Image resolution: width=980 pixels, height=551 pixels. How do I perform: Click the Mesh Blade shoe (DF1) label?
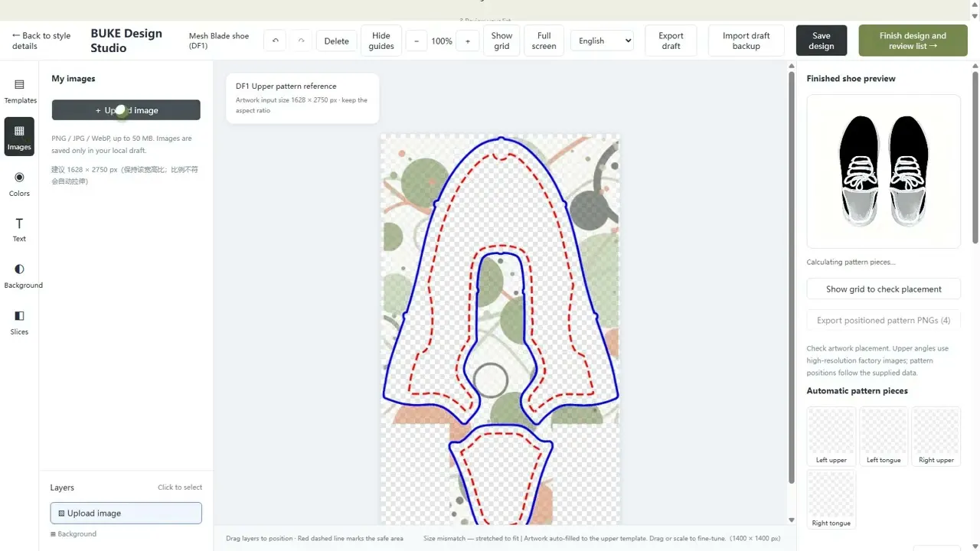[219, 41]
